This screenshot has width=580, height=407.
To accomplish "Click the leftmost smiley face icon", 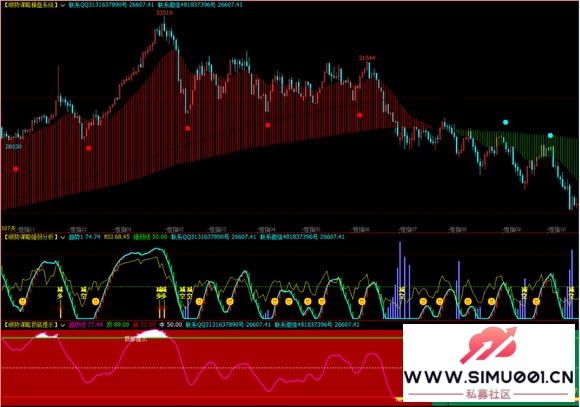I will [x=22, y=302].
